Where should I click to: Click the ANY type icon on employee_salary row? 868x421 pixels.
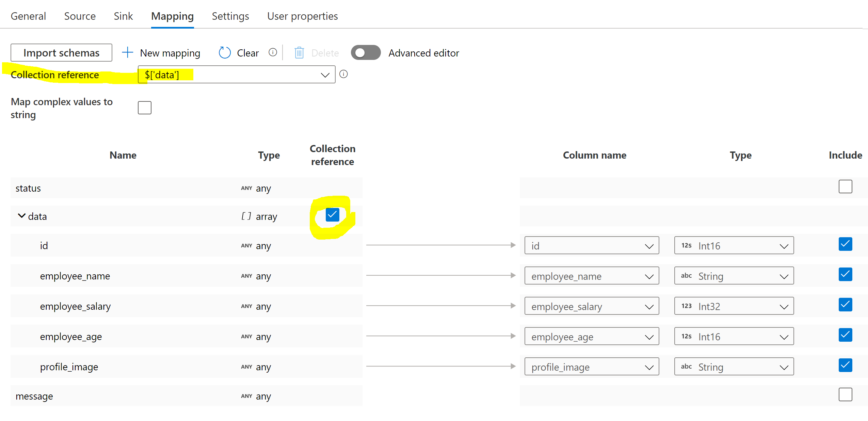point(246,306)
